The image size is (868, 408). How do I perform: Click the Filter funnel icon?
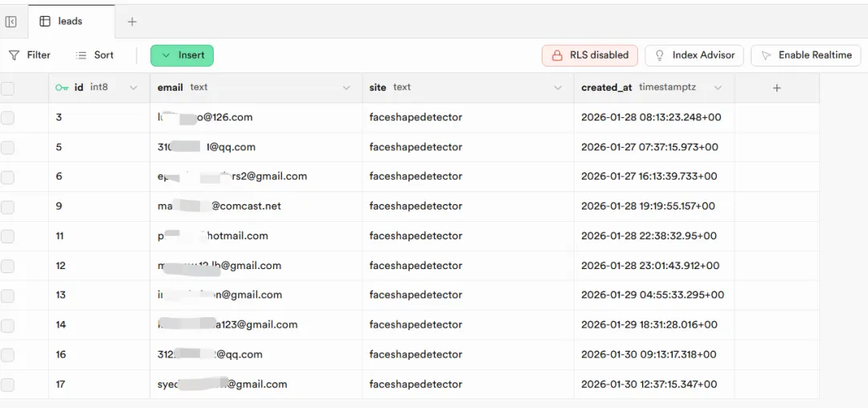click(x=14, y=55)
